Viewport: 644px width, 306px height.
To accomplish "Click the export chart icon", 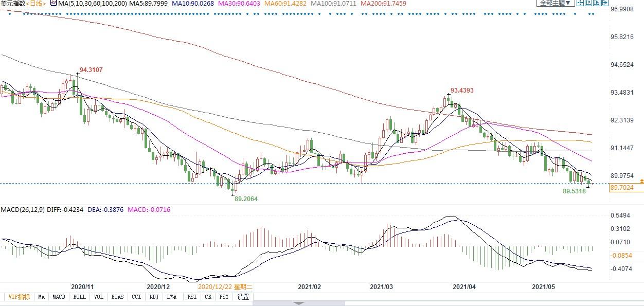I will [x=605, y=3].
